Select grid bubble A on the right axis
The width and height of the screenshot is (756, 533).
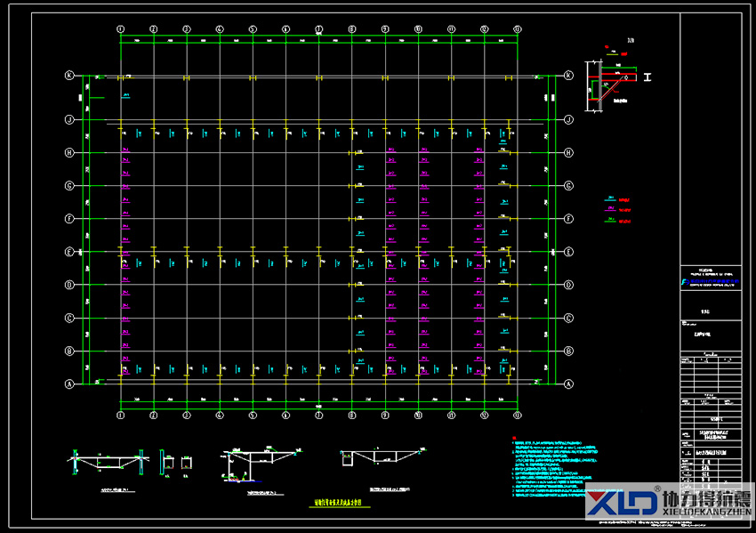(x=568, y=384)
